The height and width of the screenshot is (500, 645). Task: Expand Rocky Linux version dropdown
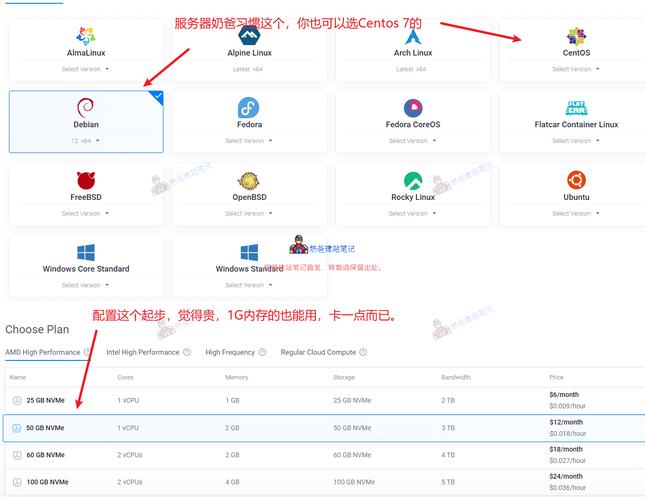pos(412,213)
